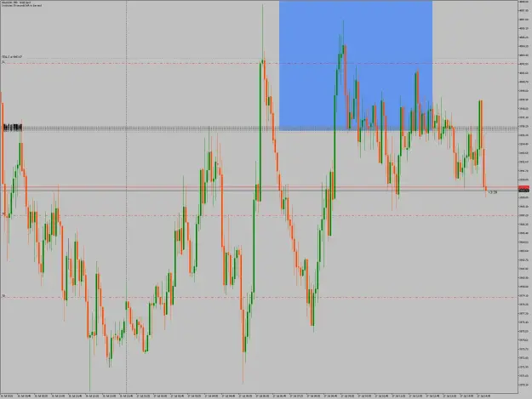Click the bottom time axis
The width and height of the screenshot is (532, 399).
260,396
